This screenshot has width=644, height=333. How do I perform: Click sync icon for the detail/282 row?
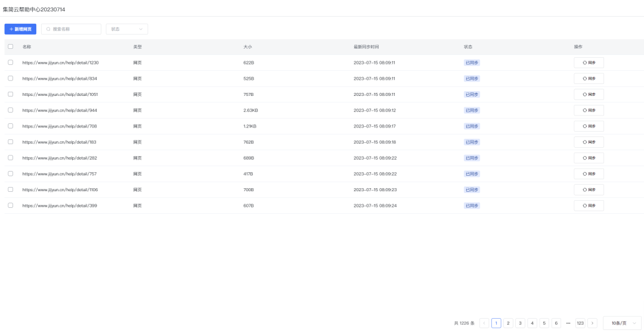[x=585, y=158]
